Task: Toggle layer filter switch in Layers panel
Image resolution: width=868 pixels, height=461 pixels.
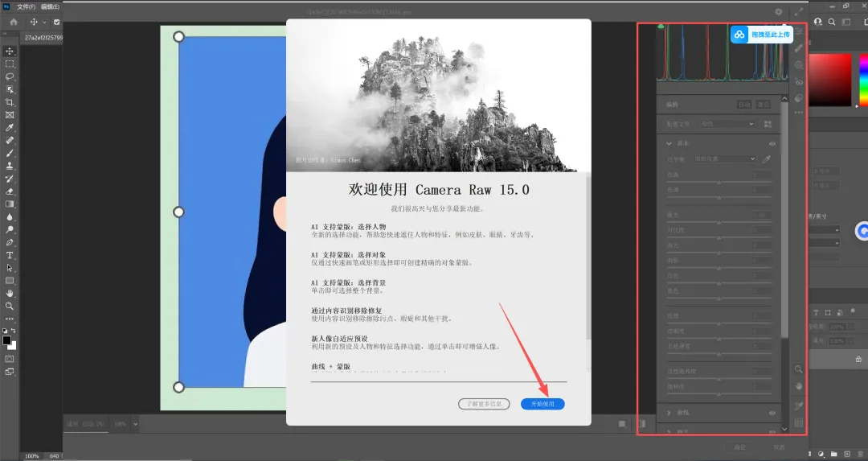Action: (853, 311)
